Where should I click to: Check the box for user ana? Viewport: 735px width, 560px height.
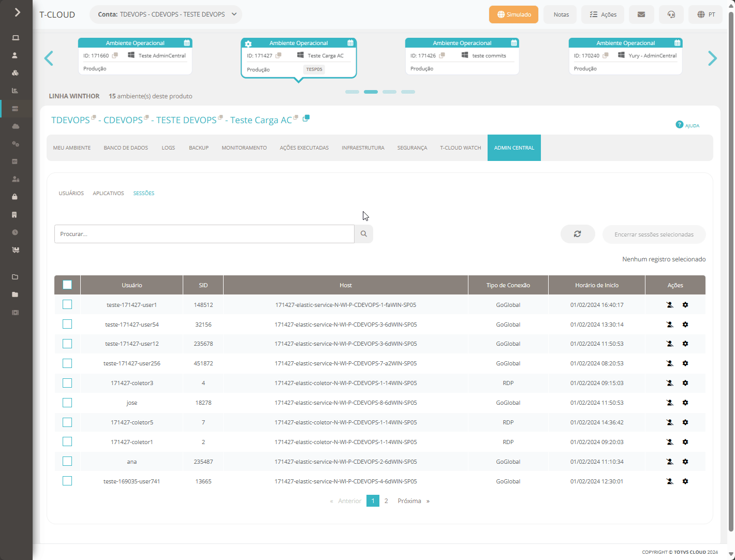[67, 461]
